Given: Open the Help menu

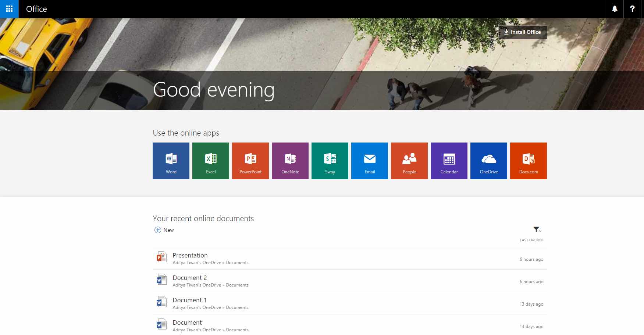Looking at the screenshot, I should 633,9.
